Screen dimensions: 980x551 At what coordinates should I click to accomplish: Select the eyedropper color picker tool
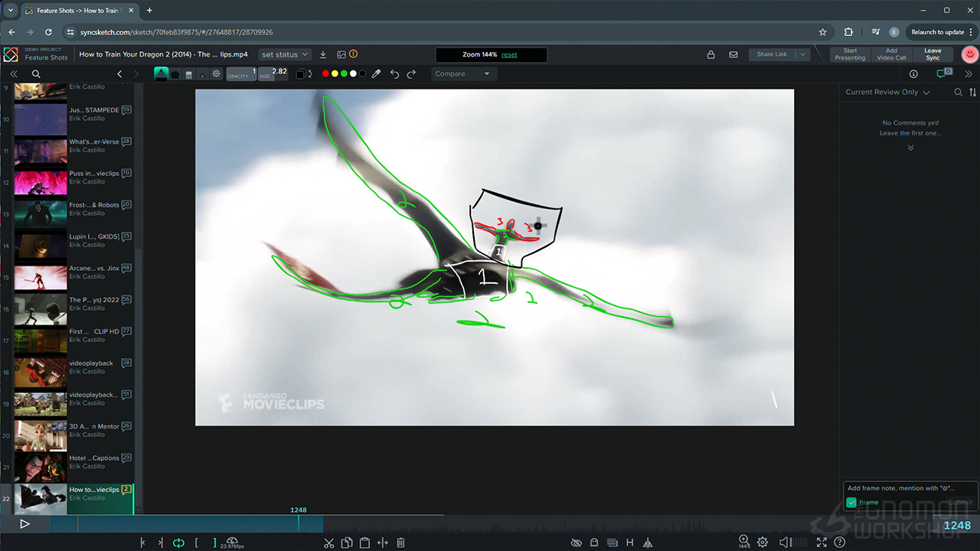point(377,74)
